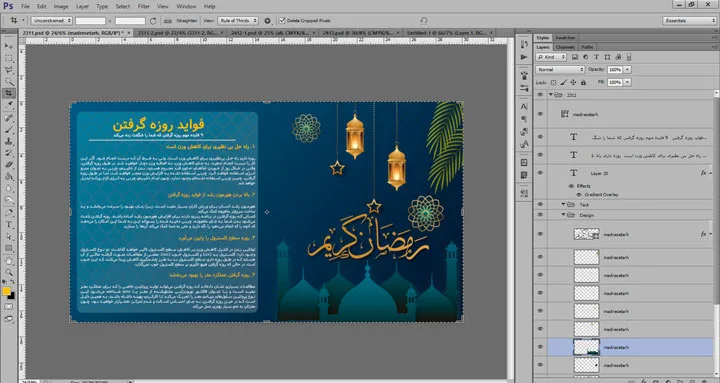Image resolution: width=720 pixels, height=383 pixels.
Task: Hide the Design group
Action: 540,215
